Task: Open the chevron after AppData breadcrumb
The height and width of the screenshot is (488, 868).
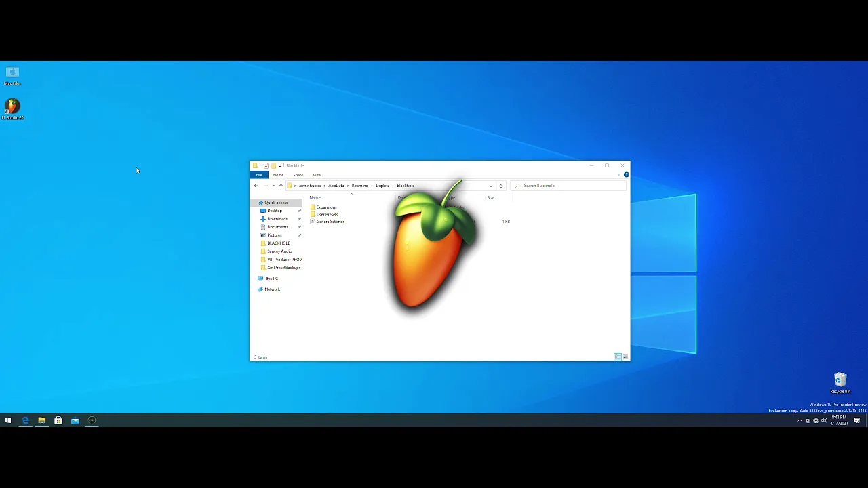Action: tap(348, 186)
